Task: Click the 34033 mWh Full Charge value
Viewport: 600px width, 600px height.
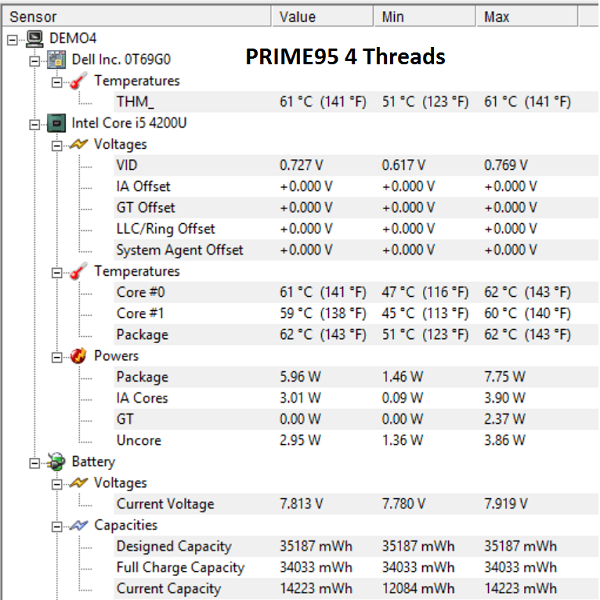Action: (316, 567)
